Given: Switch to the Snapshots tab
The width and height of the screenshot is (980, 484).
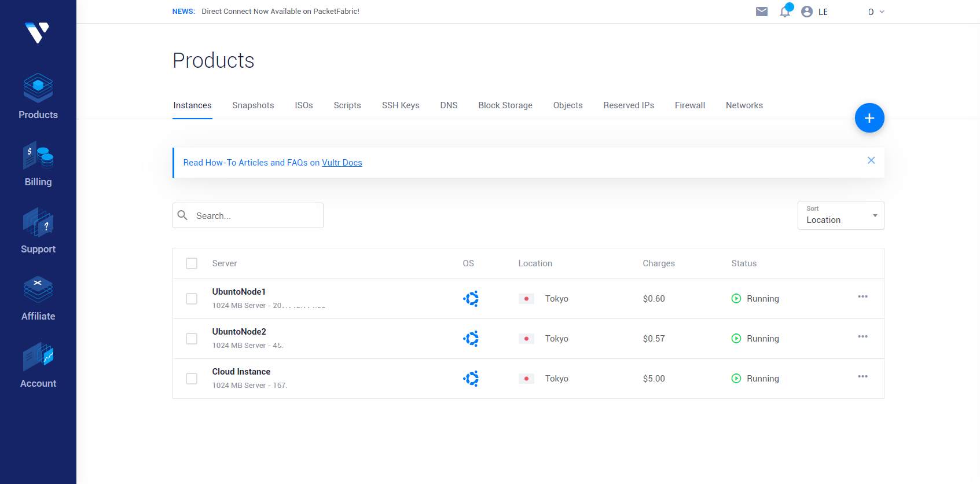Looking at the screenshot, I should (253, 105).
